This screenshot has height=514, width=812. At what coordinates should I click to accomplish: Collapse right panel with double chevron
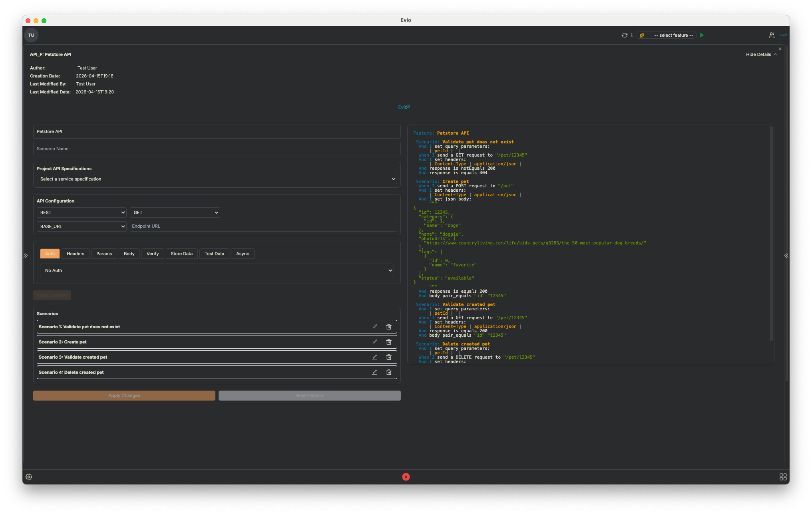786,256
